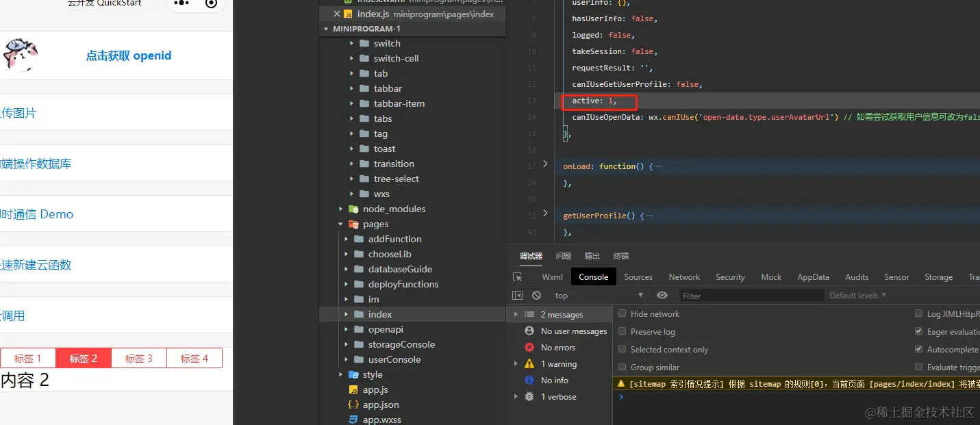
Task: Clear console using the ban icon
Action: point(536,296)
